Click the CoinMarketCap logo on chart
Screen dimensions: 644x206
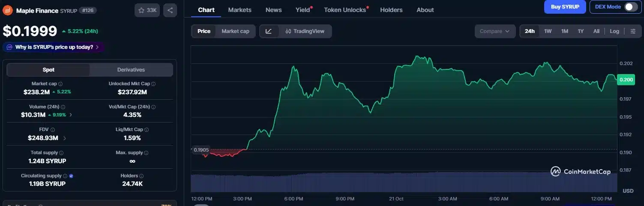[581, 172]
